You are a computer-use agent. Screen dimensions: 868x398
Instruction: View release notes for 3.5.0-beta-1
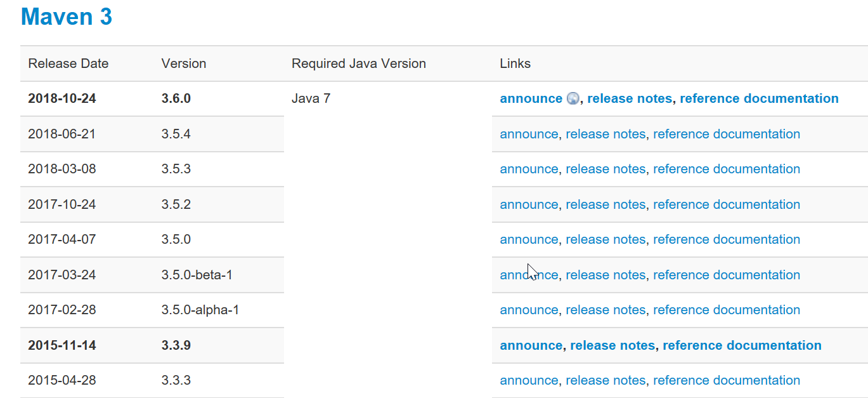point(605,275)
